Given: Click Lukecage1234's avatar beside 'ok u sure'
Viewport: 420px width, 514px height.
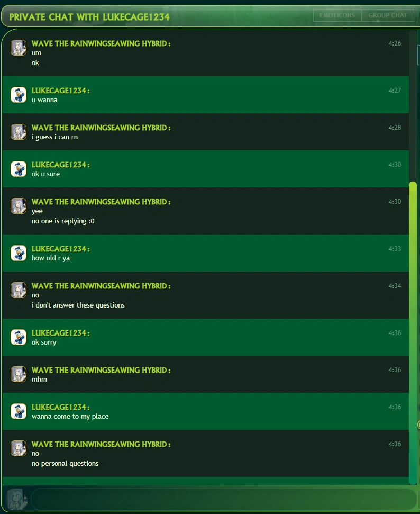Looking at the screenshot, I should coord(19,169).
